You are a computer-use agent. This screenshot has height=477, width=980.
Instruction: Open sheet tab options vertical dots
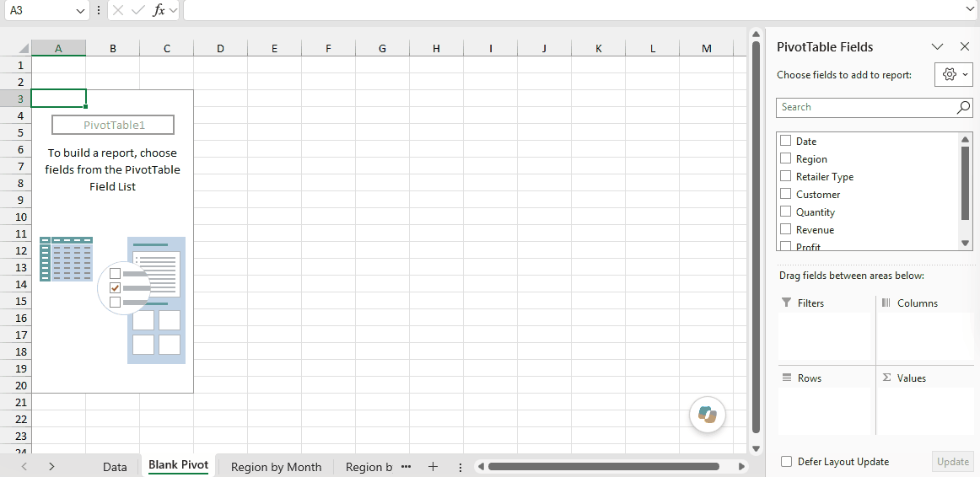(x=460, y=467)
